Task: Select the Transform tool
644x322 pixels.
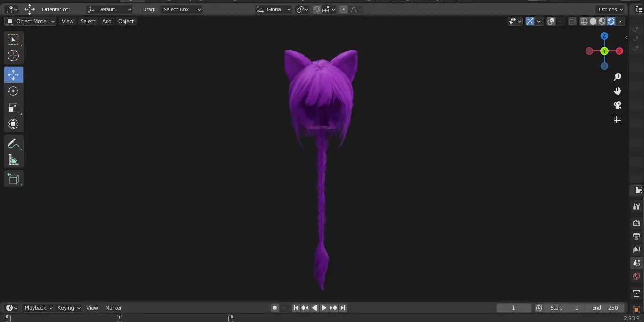Action: click(13, 124)
